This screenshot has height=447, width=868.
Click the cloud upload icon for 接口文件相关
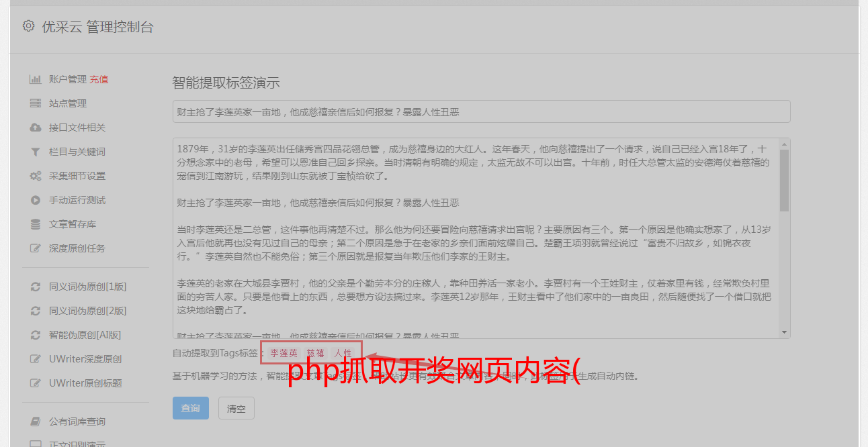pyautogui.click(x=36, y=128)
